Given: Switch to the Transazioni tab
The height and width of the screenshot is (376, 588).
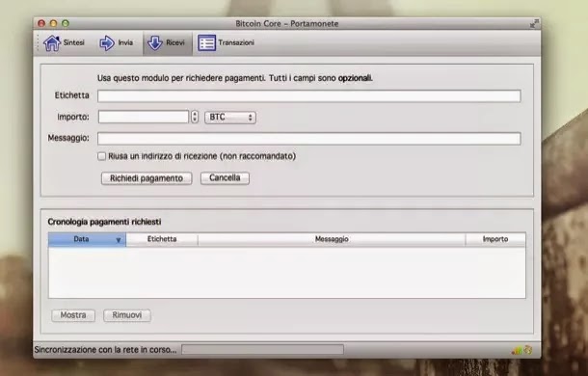Looking at the screenshot, I should 227,43.
